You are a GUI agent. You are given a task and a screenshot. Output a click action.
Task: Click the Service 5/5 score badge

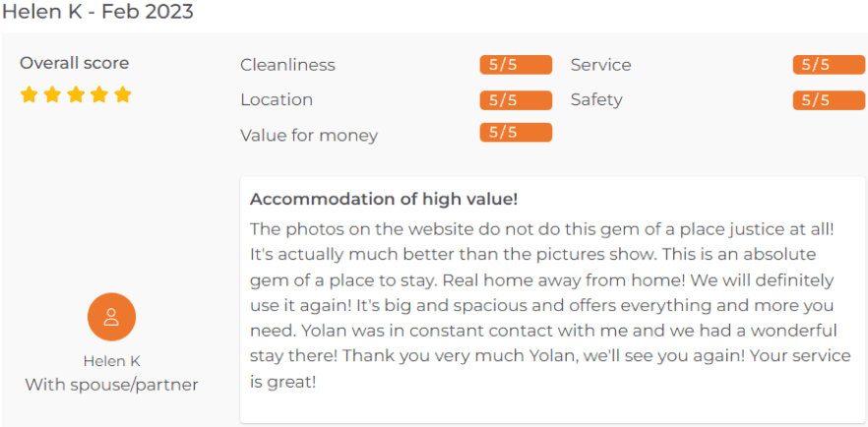[x=829, y=65]
